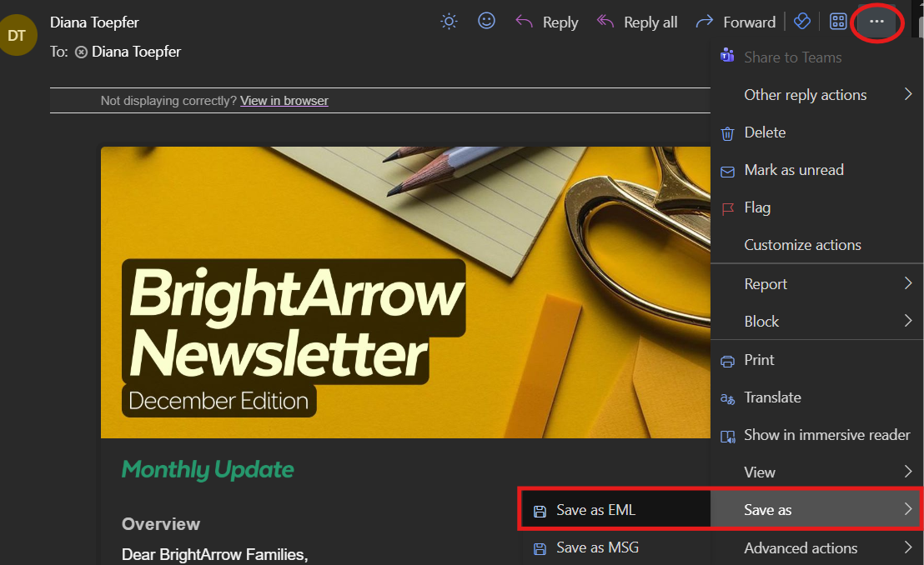Click the Advanced actions label
The width and height of the screenshot is (924, 565).
pos(801,547)
